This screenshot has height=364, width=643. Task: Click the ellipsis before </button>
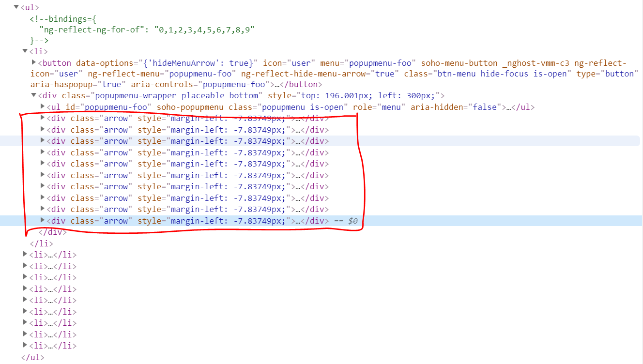pos(277,85)
